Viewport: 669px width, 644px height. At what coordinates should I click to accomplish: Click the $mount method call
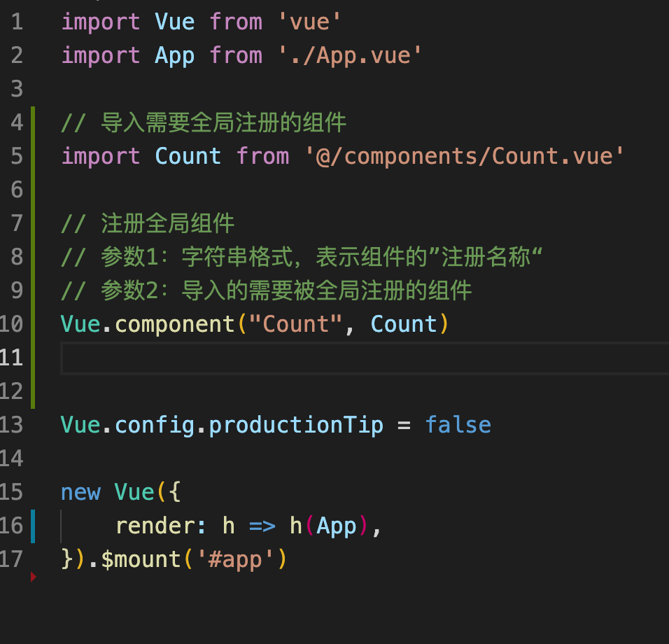141,559
